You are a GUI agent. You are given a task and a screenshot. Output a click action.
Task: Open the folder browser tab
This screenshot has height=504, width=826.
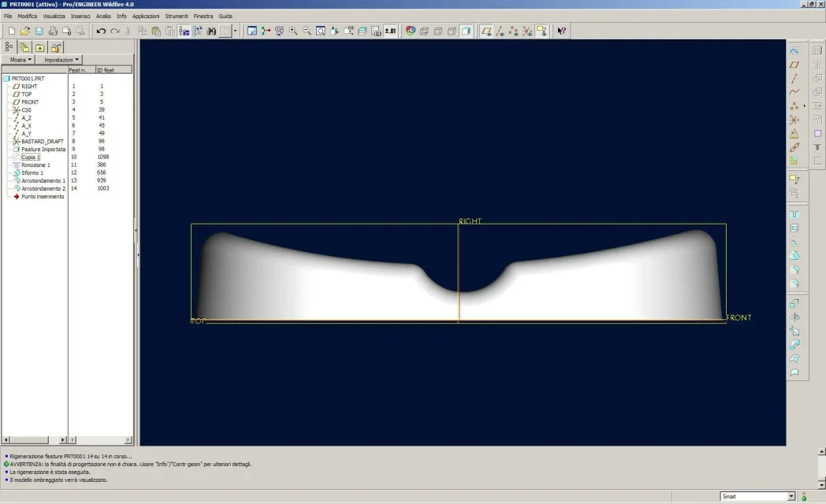tap(39, 47)
